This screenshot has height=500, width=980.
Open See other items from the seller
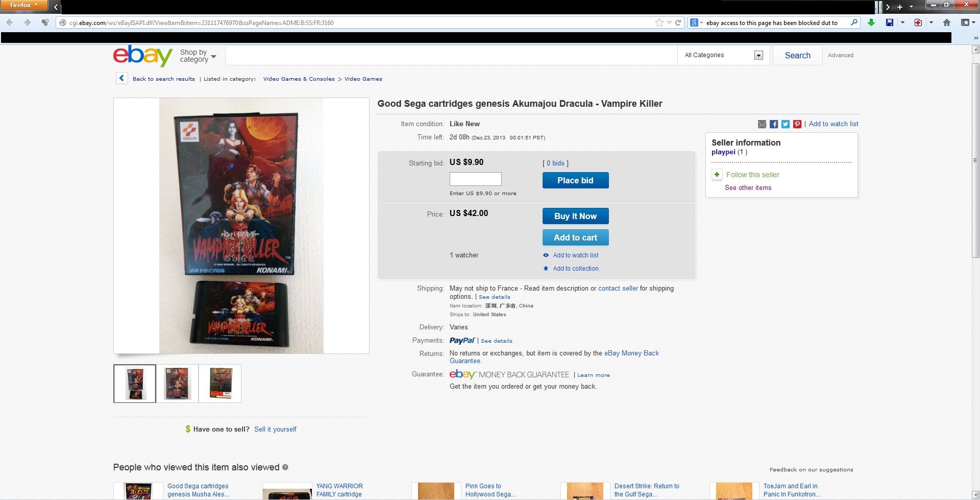748,187
